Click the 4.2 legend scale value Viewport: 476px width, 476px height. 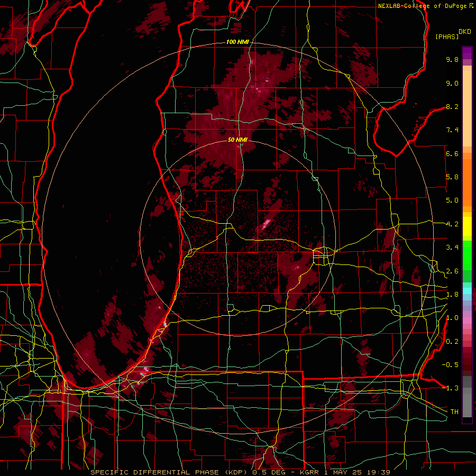click(452, 224)
